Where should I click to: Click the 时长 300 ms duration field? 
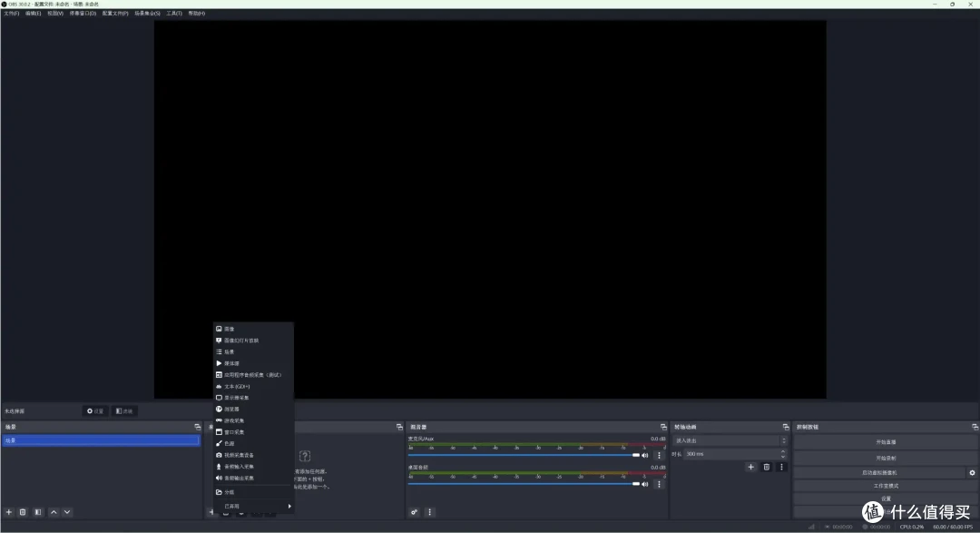click(x=735, y=454)
